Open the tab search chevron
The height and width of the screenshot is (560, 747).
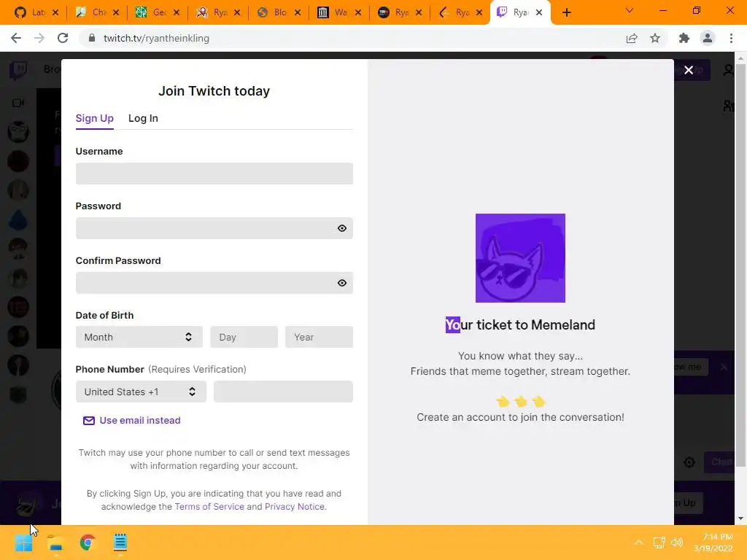pyautogui.click(x=630, y=10)
